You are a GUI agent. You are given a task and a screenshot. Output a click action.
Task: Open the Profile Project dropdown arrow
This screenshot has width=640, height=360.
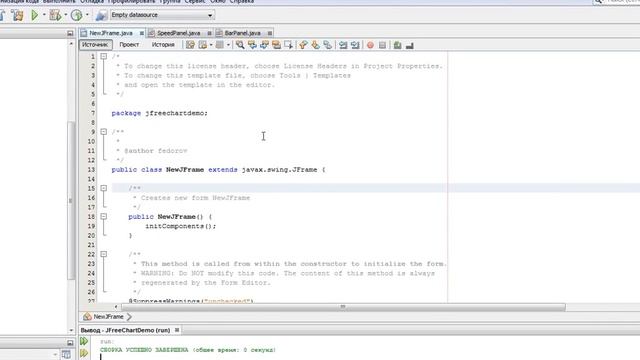[x=87, y=15]
